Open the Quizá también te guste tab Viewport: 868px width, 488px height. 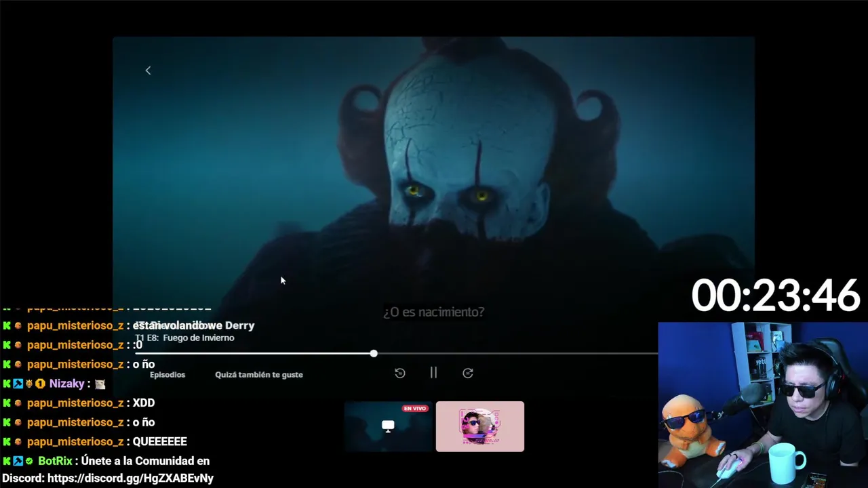(x=259, y=375)
